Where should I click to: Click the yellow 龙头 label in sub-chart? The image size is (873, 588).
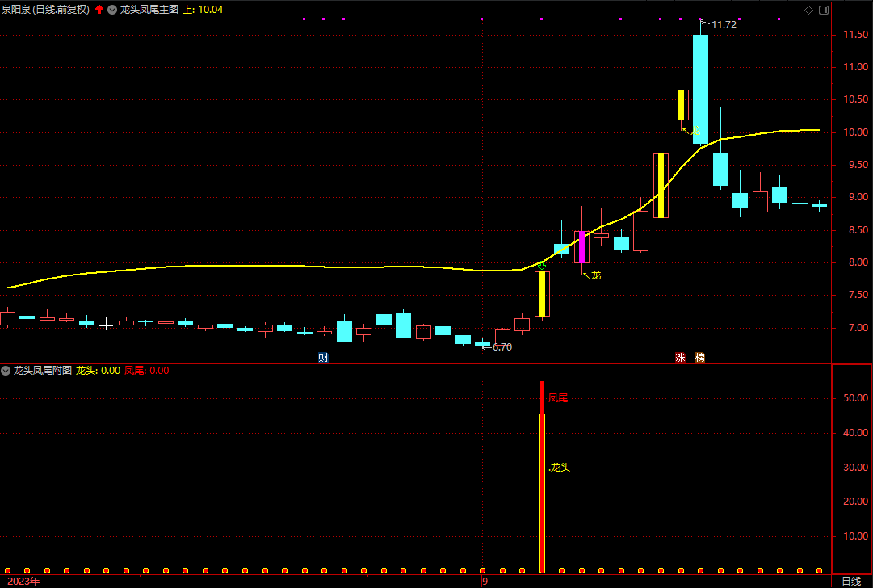(x=560, y=468)
